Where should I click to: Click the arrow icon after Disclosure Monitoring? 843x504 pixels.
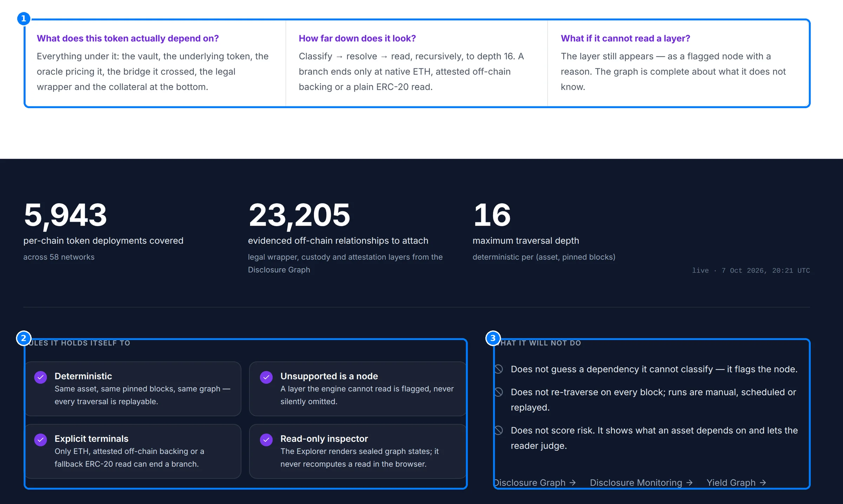click(x=689, y=483)
